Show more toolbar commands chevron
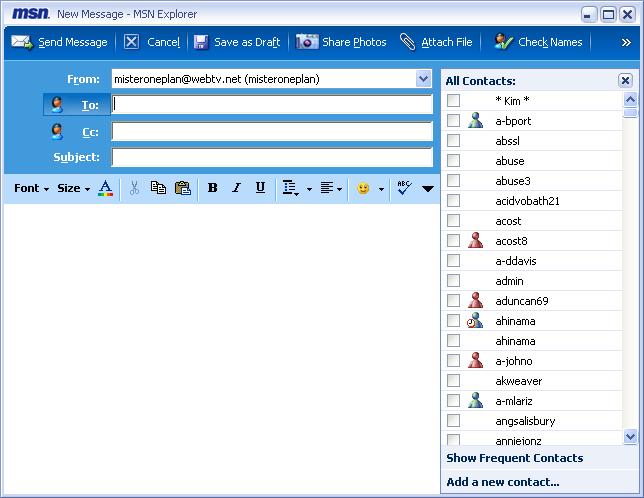Viewport: 644px width, 498px height. pyautogui.click(x=626, y=42)
